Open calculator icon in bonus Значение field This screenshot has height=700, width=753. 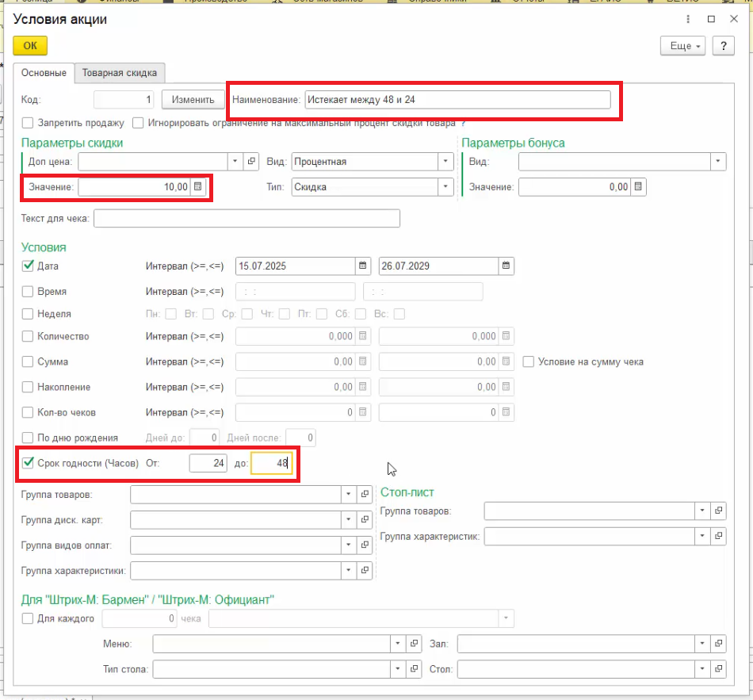(x=639, y=187)
